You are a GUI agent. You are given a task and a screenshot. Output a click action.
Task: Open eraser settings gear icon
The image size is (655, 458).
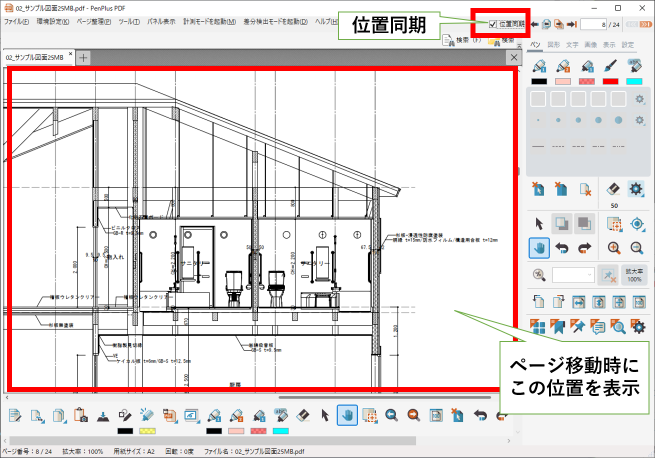[635, 187]
